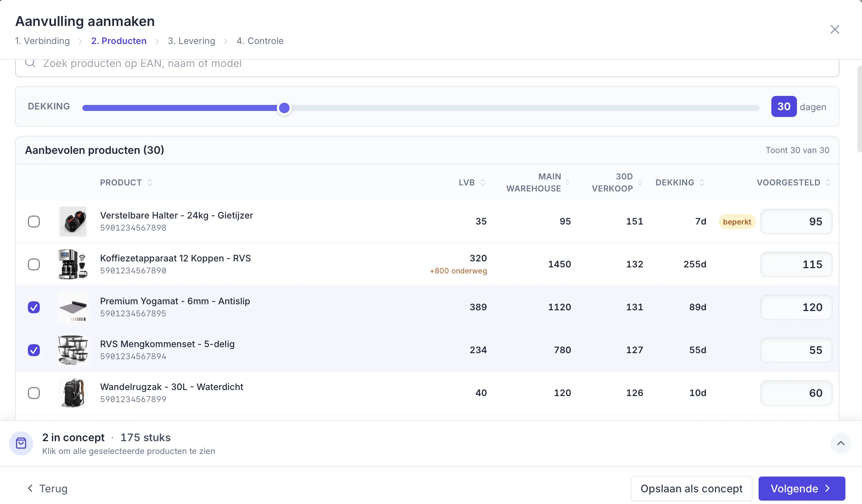Image resolution: width=862 pixels, height=504 pixels.
Task: Check the Verstelbare Halter product checkbox
Action: point(34,222)
